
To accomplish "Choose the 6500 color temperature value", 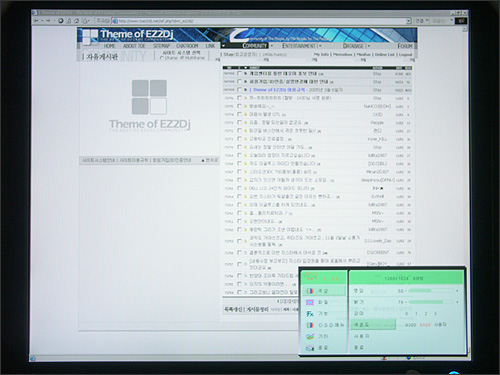I will pos(425,325).
